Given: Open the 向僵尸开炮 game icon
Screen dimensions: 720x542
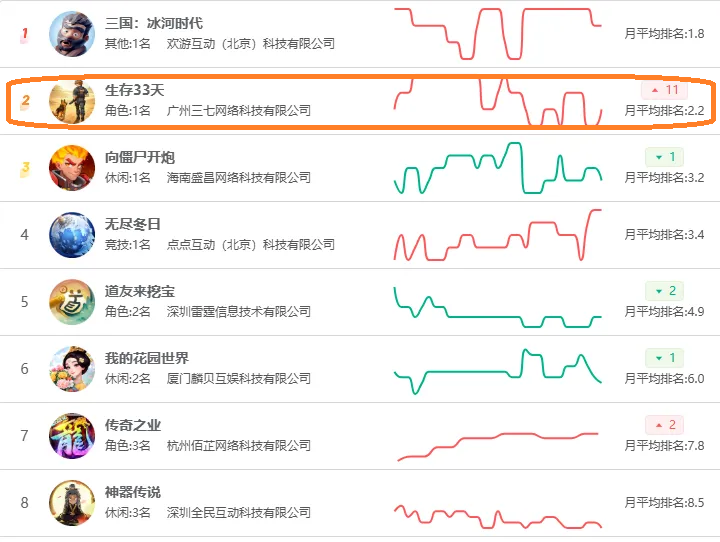Looking at the screenshot, I should [72, 168].
